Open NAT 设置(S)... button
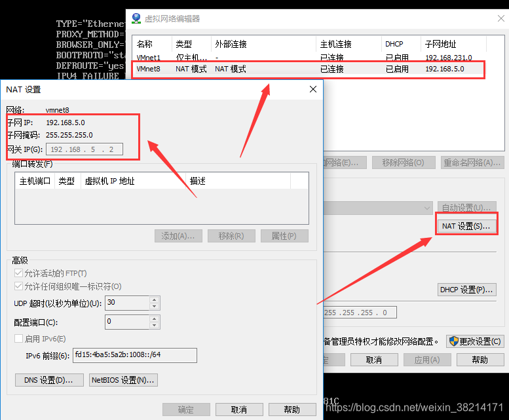Viewport: 509px width, 420px height. pyautogui.click(x=466, y=226)
